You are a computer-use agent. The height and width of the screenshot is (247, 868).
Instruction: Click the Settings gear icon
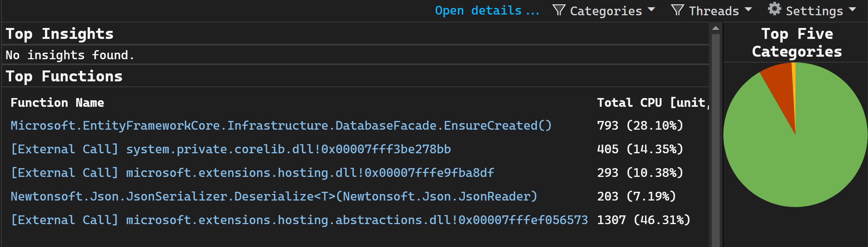click(x=774, y=9)
